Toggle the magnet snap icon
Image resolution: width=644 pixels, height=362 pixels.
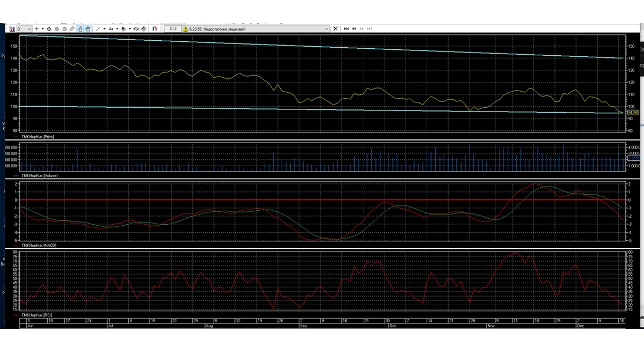pos(155,28)
